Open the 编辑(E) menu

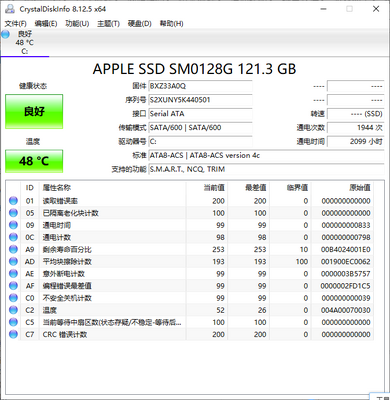(46, 24)
